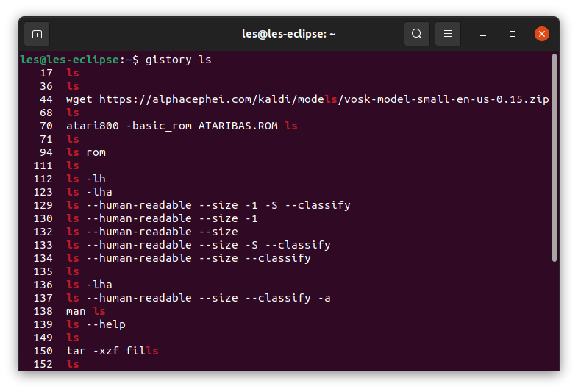Close the terminal window
Viewport: 578px width, 392px height.
542,34
